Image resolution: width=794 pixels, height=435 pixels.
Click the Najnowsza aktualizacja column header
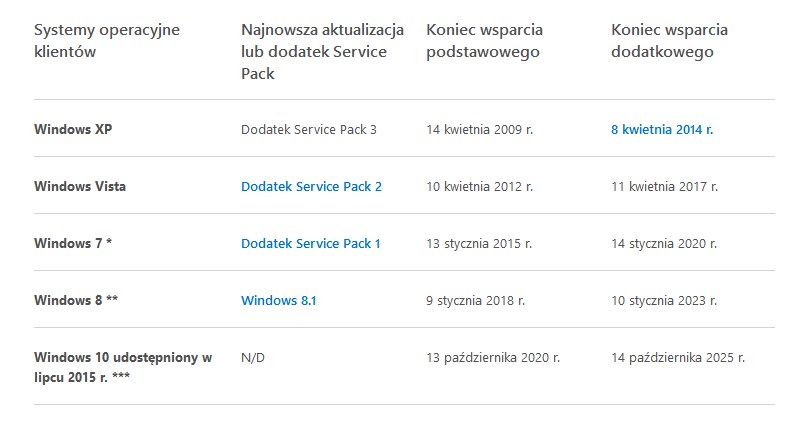coord(322,52)
